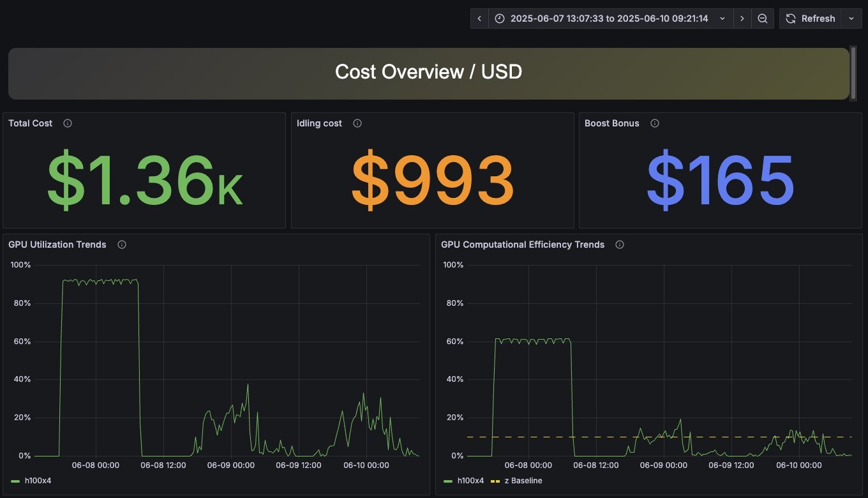Toggle z Baseline series in legend
This screenshot has height=498, width=868.
(527, 481)
